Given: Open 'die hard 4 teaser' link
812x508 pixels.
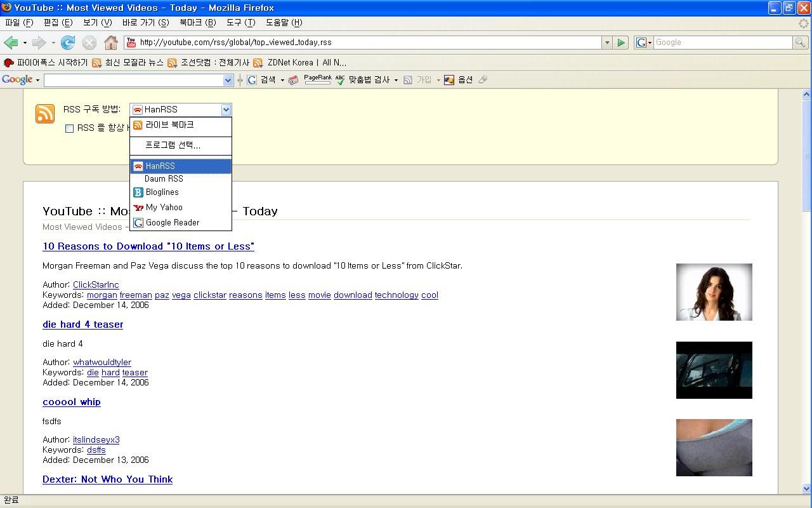Looking at the screenshot, I should point(82,324).
